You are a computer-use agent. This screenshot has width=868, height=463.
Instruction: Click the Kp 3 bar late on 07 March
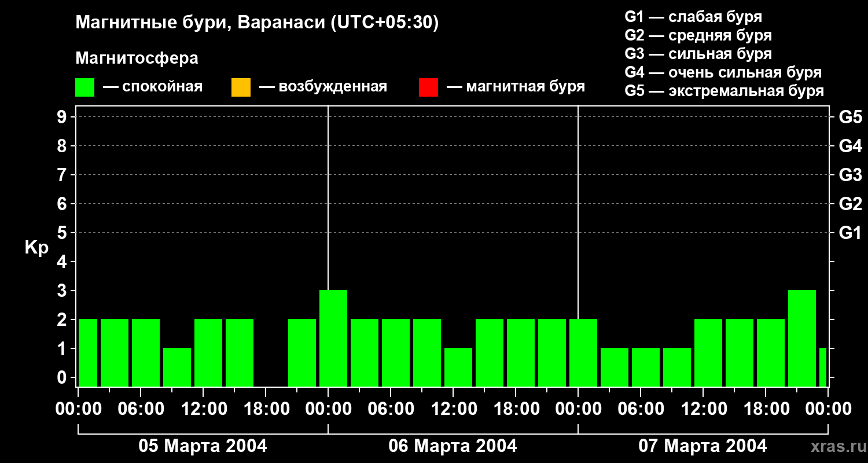click(x=802, y=338)
